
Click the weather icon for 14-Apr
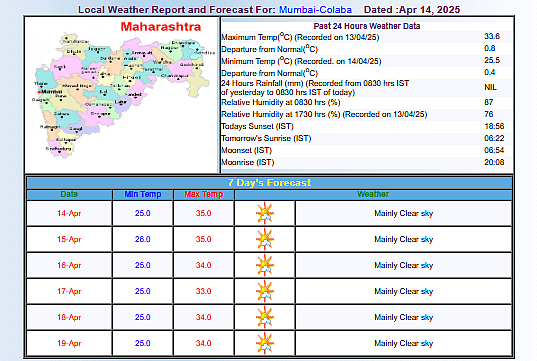265,213
